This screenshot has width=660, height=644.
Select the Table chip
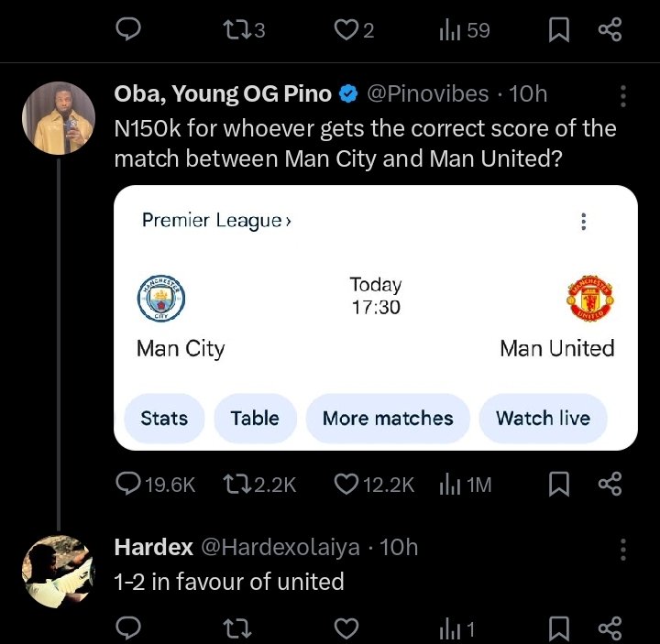click(x=255, y=418)
